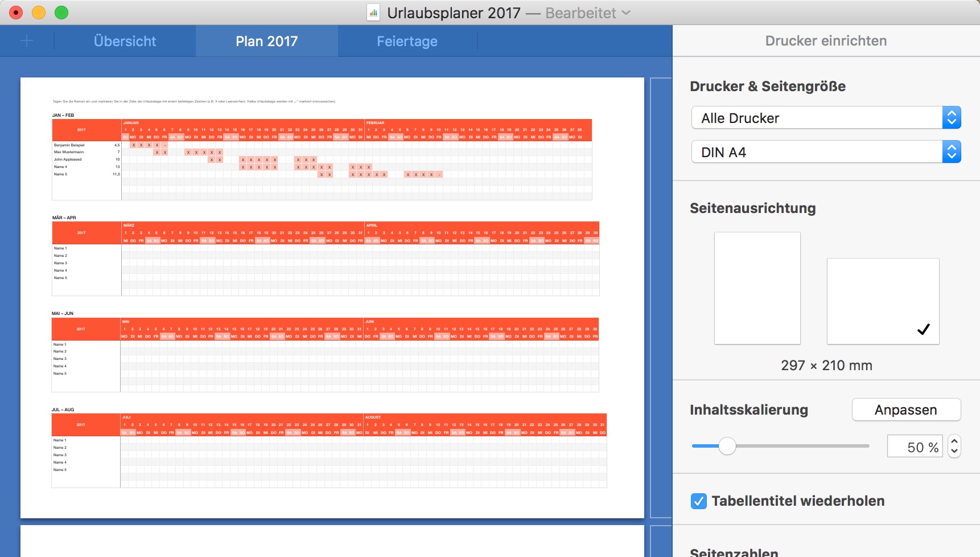Click the Numbers document icon in title bar

[x=373, y=13]
